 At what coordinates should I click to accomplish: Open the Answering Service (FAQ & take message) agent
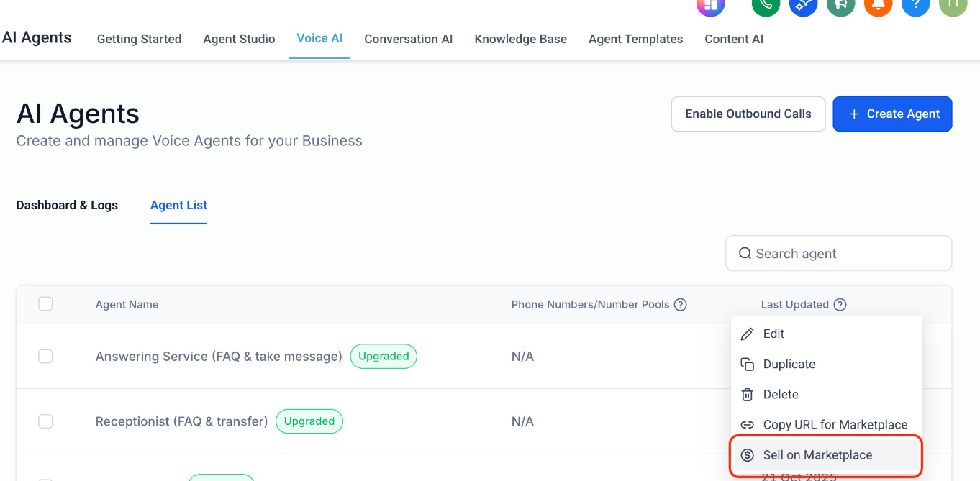219,357
